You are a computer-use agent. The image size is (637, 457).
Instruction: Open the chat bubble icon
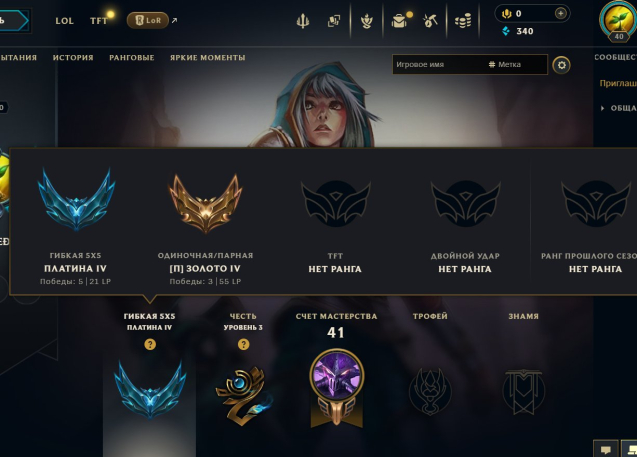606,449
